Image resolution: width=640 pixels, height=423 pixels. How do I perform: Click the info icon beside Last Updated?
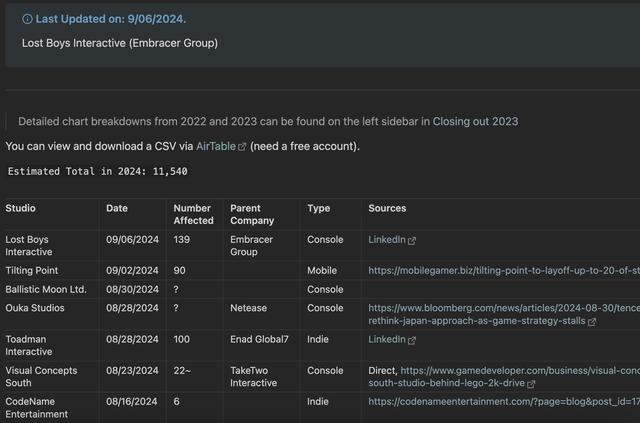point(27,19)
